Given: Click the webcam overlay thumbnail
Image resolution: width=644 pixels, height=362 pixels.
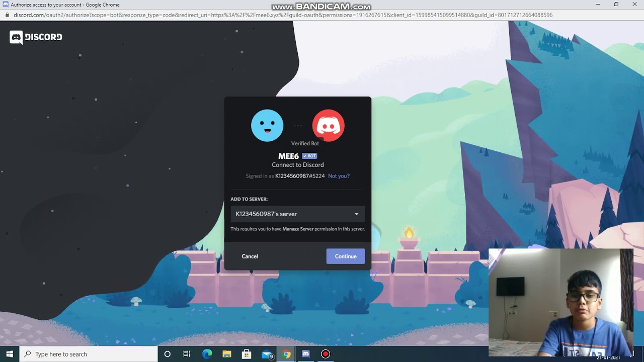Looking at the screenshot, I should [561, 302].
